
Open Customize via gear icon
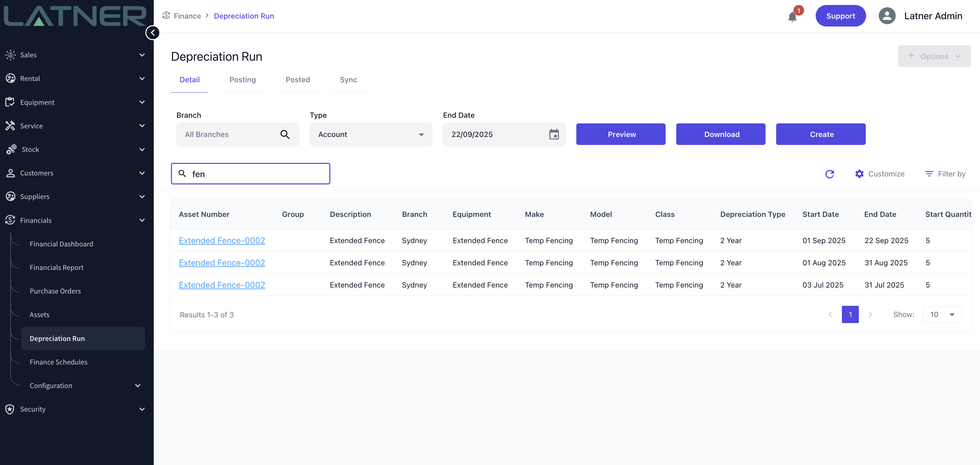[x=859, y=174]
